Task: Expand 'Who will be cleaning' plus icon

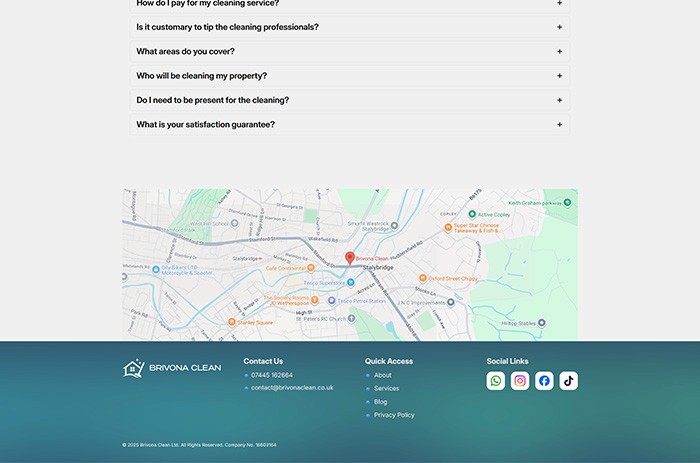Action: click(559, 76)
